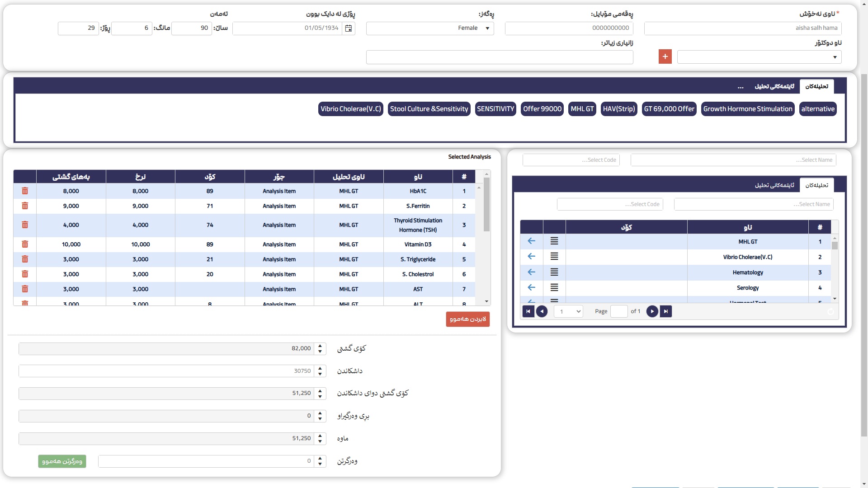Image resolution: width=868 pixels, height=488 pixels.
Task: Delete the HbA1C row with trash icon
Action: [x=25, y=191]
